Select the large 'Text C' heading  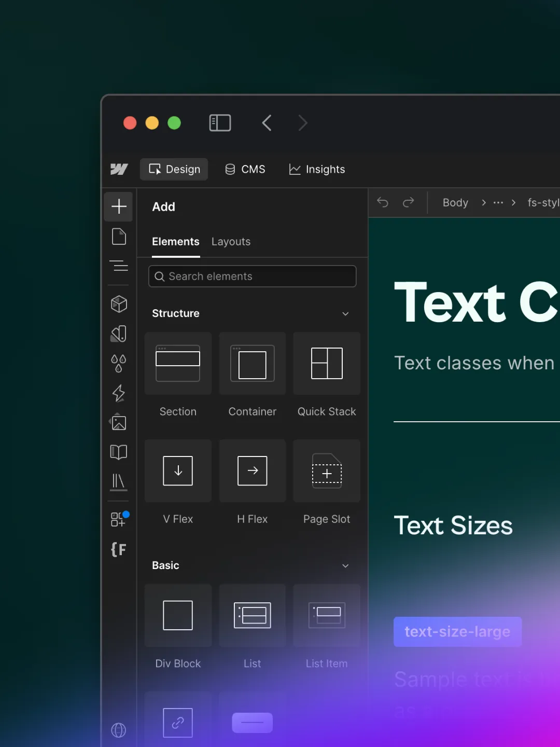click(477, 302)
